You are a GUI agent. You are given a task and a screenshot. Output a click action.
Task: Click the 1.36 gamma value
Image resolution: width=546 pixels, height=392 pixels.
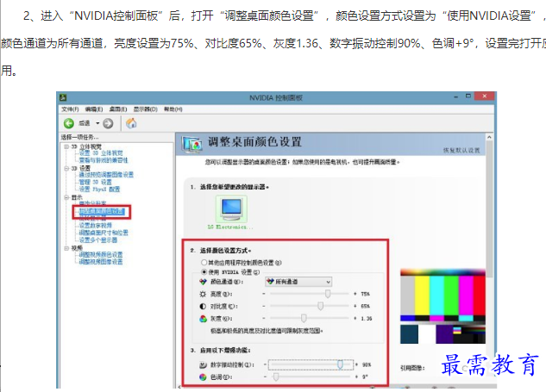pyautogui.click(x=367, y=319)
